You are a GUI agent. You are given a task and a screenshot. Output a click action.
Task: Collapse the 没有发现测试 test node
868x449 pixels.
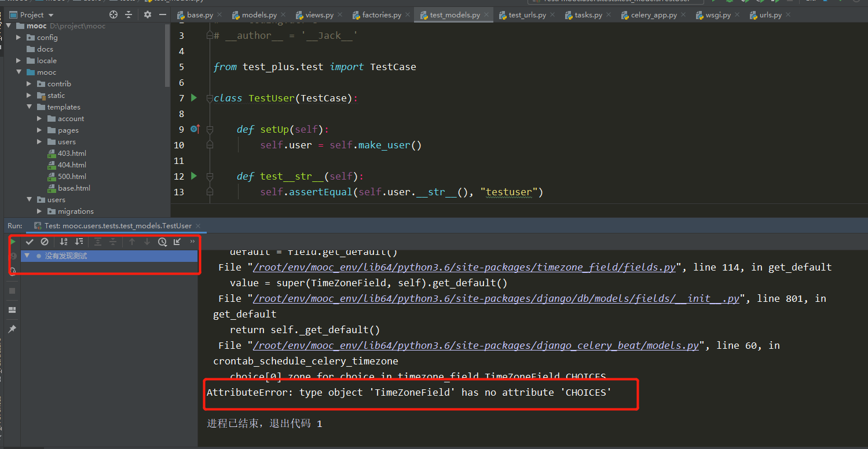coord(27,255)
